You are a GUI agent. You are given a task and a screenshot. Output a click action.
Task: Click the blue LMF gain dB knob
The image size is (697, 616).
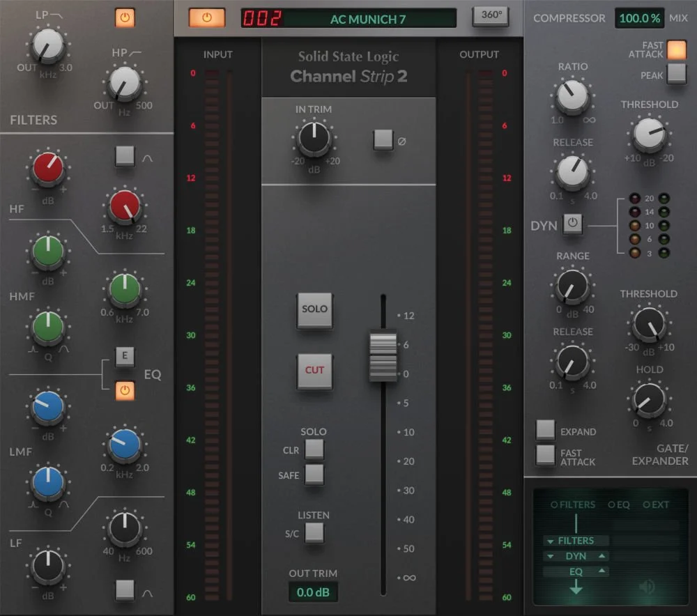tap(48, 406)
